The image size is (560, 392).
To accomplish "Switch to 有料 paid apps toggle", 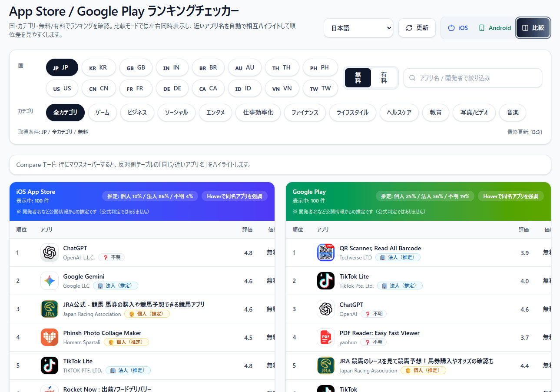I will [x=384, y=78].
